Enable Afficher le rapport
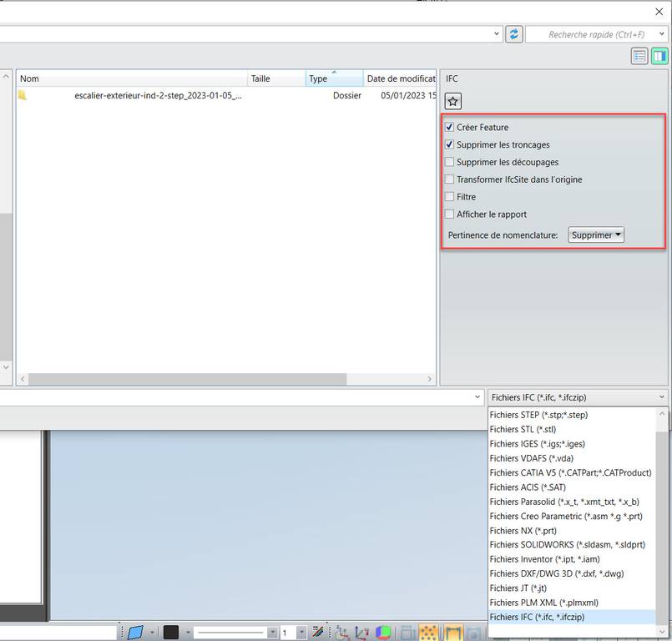Image resolution: width=672 pixels, height=641 pixels. pyautogui.click(x=449, y=214)
